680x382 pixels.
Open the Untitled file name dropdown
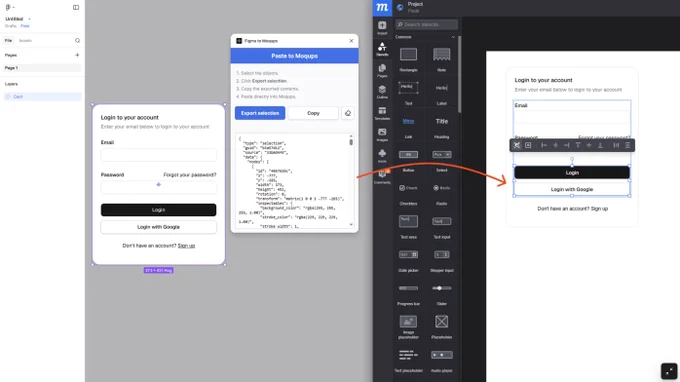pyautogui.click(x=29, y=19)
